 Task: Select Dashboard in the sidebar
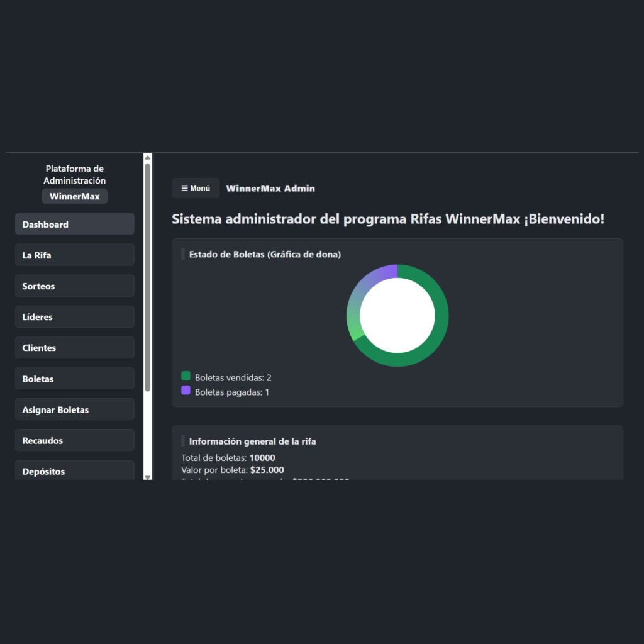(74, 224)
